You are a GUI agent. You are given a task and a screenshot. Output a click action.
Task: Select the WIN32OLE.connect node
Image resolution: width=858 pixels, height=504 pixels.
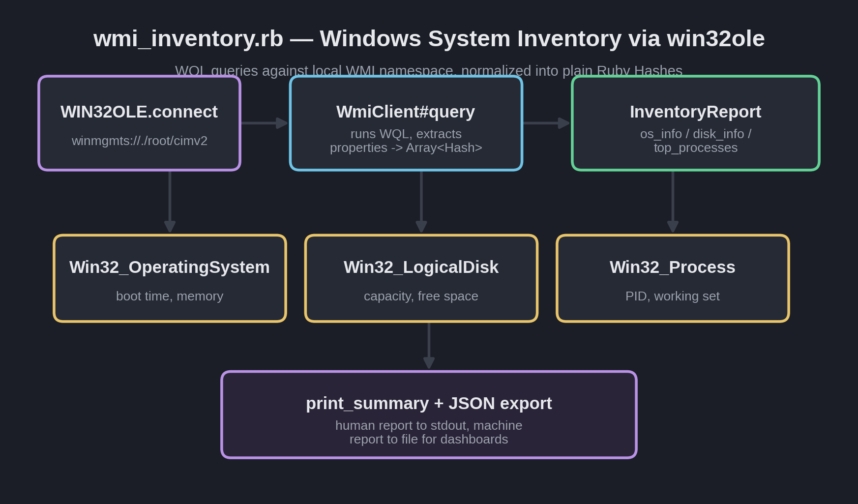(x=139, y=123)
